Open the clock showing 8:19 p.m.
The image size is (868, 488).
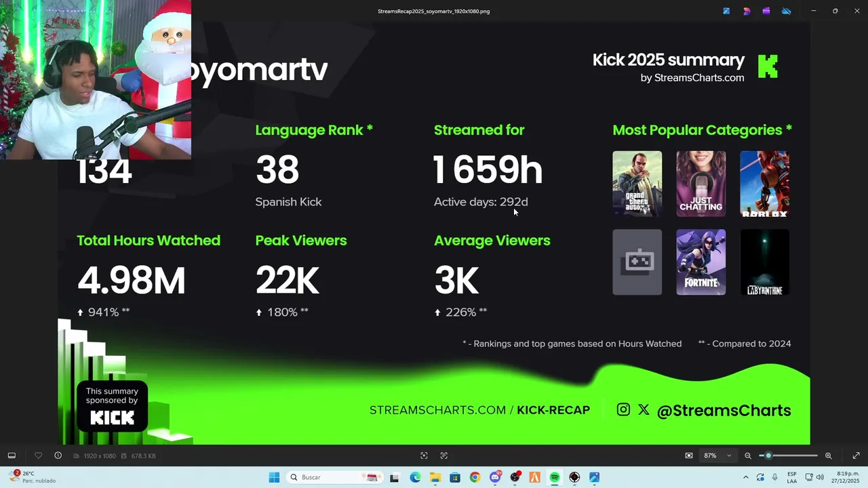(x=847, y=477)
